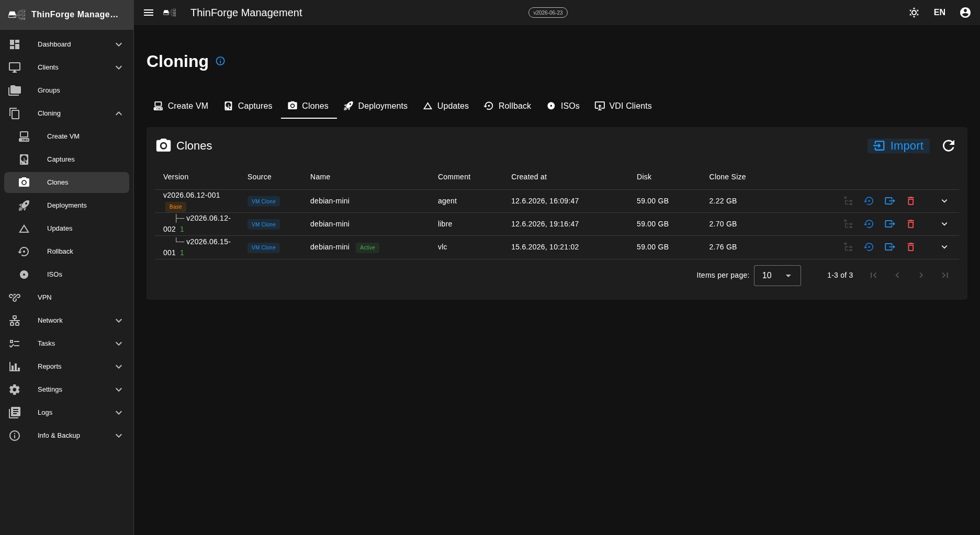Delete the vlc clone row

pyautogui.click(x=910, y=247)
